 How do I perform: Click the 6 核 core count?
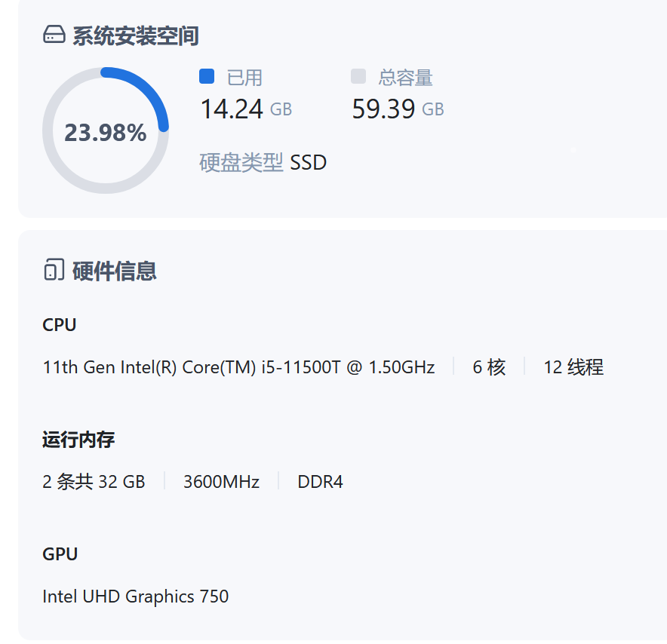(x=489, y=367)
